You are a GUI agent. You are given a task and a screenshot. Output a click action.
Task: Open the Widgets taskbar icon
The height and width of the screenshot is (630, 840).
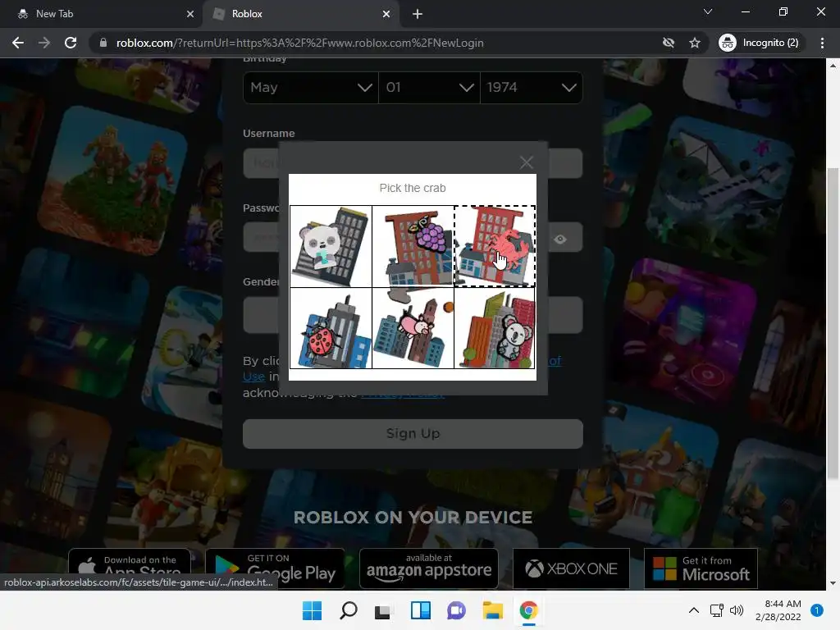(421, 610)
